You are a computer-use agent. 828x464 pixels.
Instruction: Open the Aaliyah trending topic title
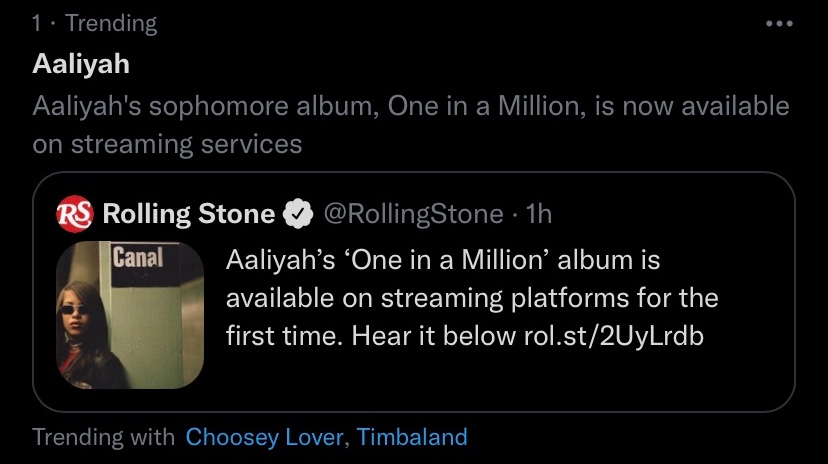(81, 64)
